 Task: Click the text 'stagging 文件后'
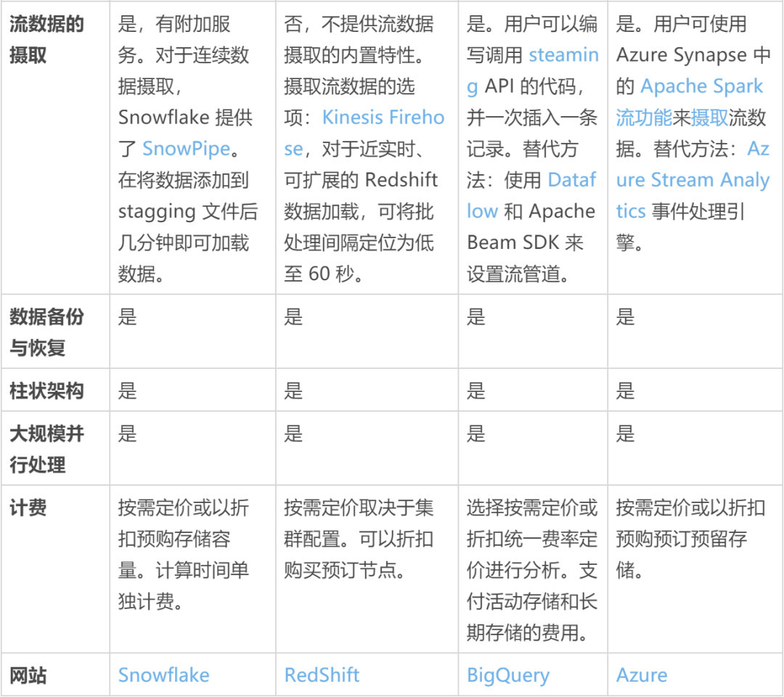188,211
